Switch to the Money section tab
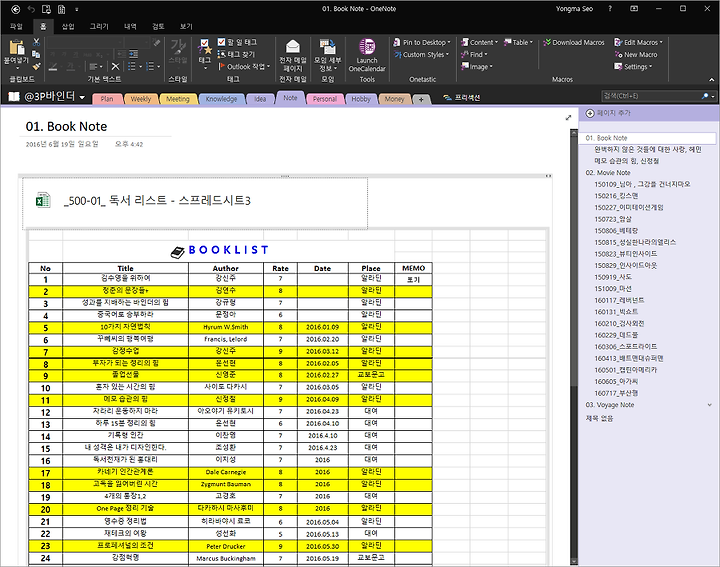Screen dimensions: 720x567 (x=394, y=99)
